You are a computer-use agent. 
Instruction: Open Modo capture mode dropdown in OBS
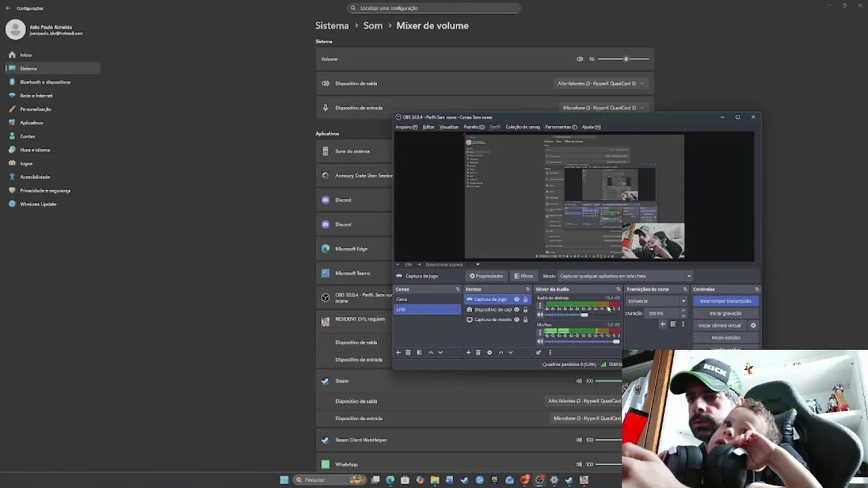pyautogui.click(x=625, y=276)
